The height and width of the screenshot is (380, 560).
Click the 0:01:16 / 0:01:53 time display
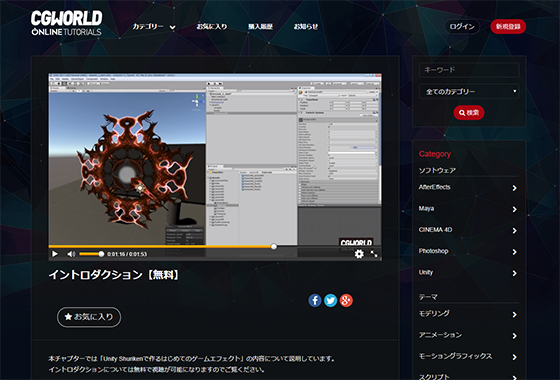tap(127, 254)
